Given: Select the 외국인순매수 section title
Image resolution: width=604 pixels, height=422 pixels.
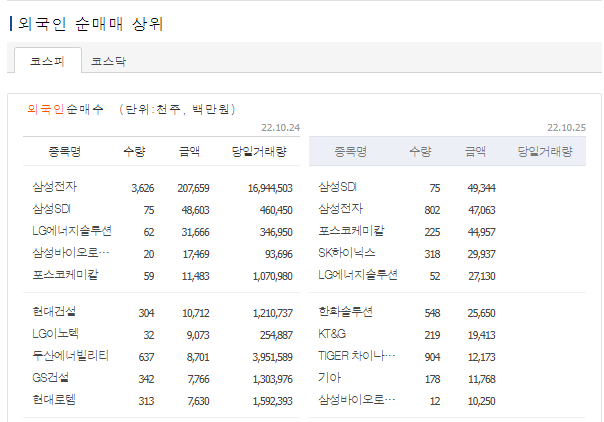Looking at the screenshot, I should click(65, 109).
